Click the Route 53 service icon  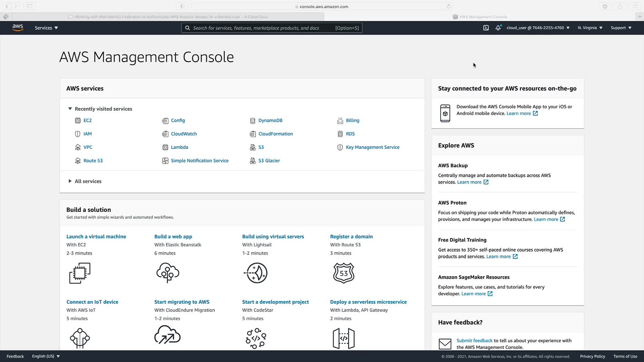pyautogui.click(x=78, y=161)
